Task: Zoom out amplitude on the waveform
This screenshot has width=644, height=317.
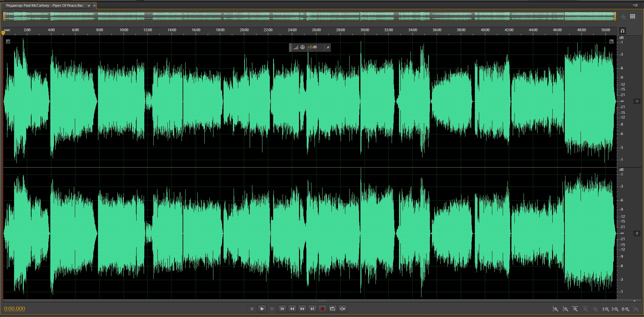Action: click(x=565, y=309)
